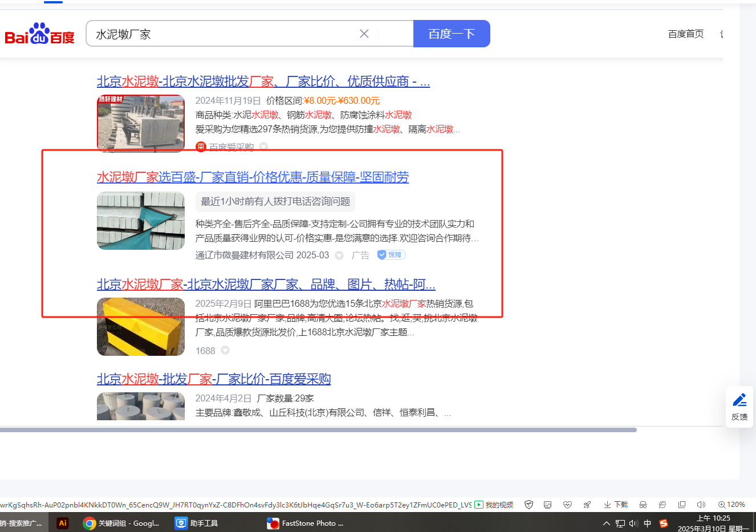
Task: Open the 百度首页 link
Action: coord(686,34)
